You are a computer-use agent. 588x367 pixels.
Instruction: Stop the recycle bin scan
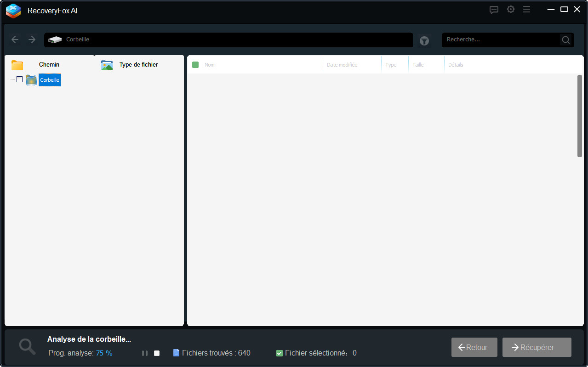pos(157,353)
